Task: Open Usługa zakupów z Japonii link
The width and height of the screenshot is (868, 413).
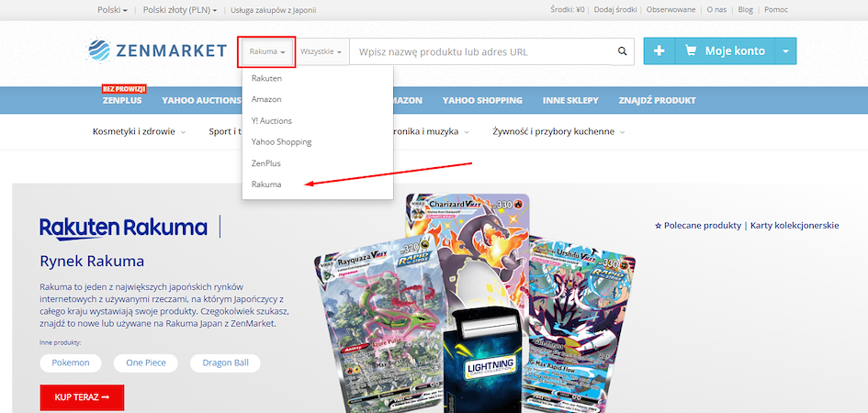Action: tap(274, 10)
